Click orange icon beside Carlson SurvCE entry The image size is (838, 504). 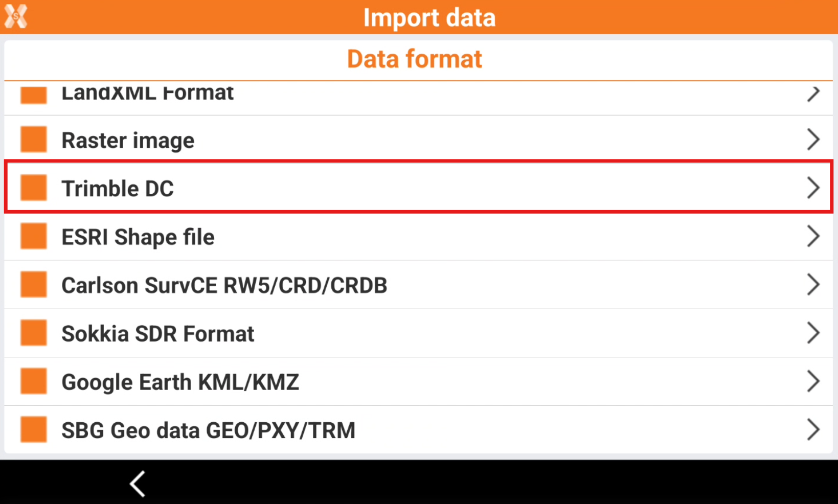coord(34,285)
